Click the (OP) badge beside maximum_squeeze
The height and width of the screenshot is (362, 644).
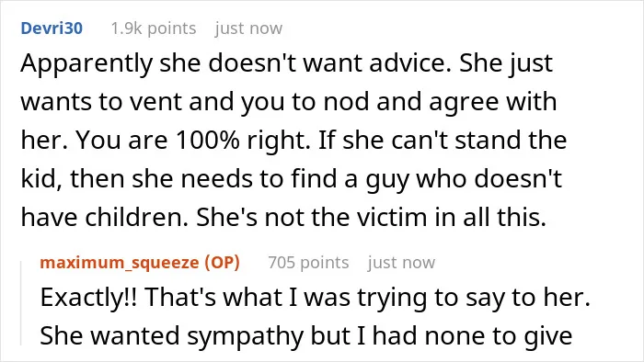[x=222, y=263]
